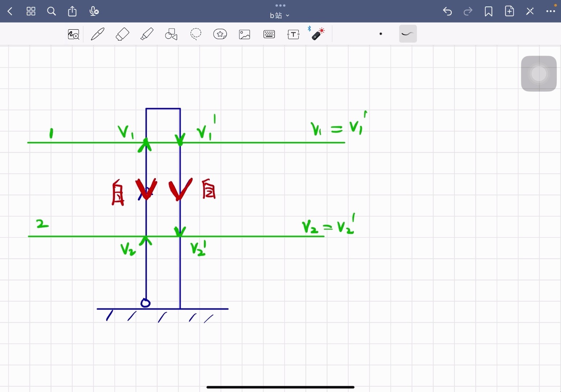Toggle read-only mode with crossed pencil icon
Viewport: 561px width, 392px height.
pos(530,11)
